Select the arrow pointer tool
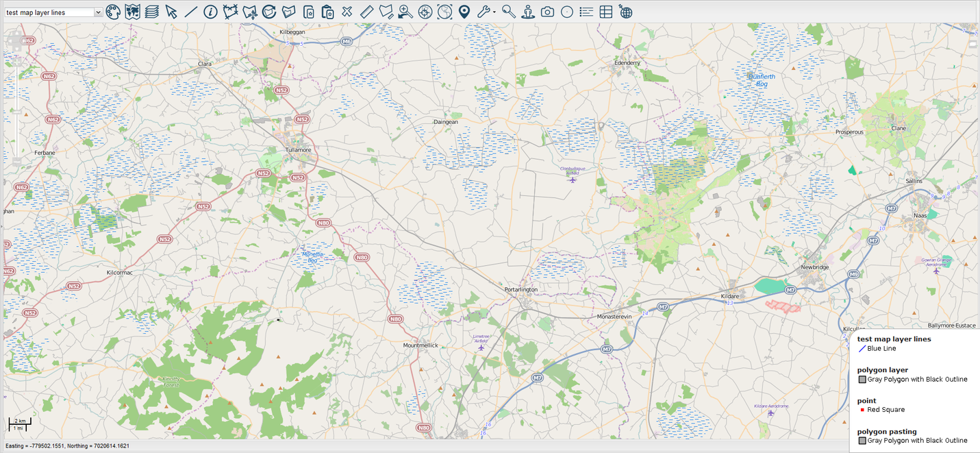 [x=171, y=12]
